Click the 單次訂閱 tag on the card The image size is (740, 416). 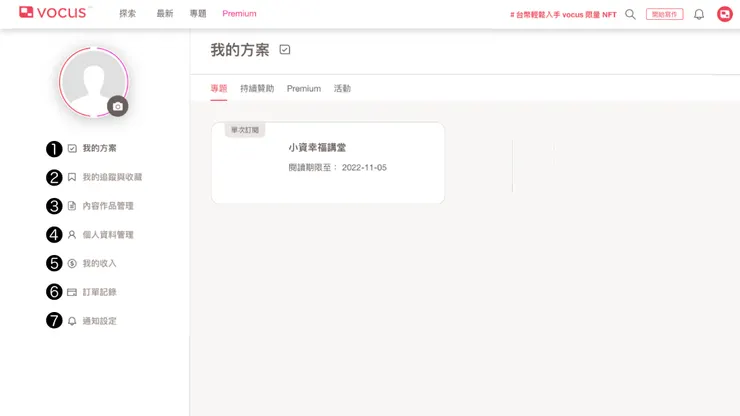245,130
